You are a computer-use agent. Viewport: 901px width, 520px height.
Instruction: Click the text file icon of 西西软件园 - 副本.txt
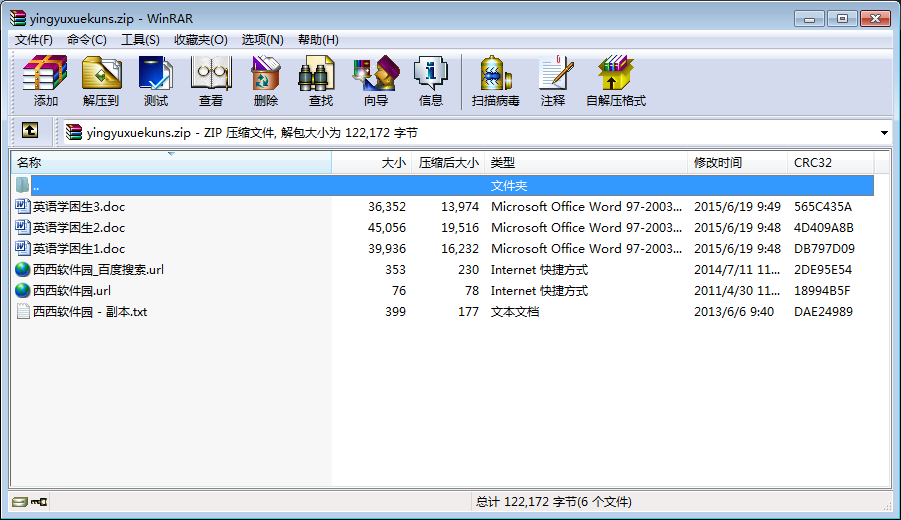[x=23, y=311]
